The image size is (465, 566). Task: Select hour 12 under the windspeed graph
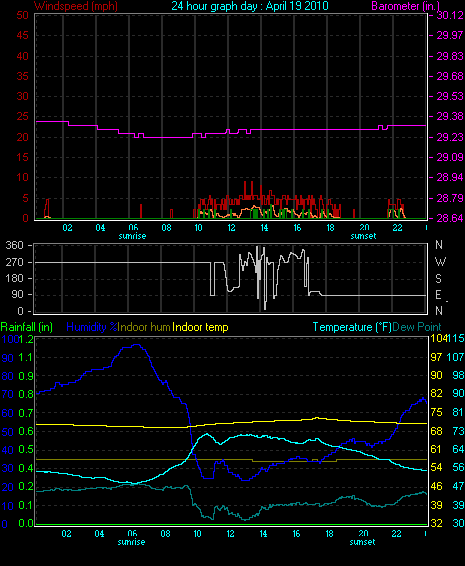coord(231,228)
